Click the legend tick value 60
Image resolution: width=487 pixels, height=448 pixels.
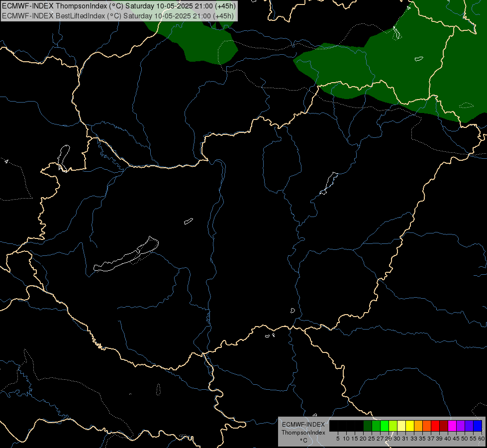point(482,439)
